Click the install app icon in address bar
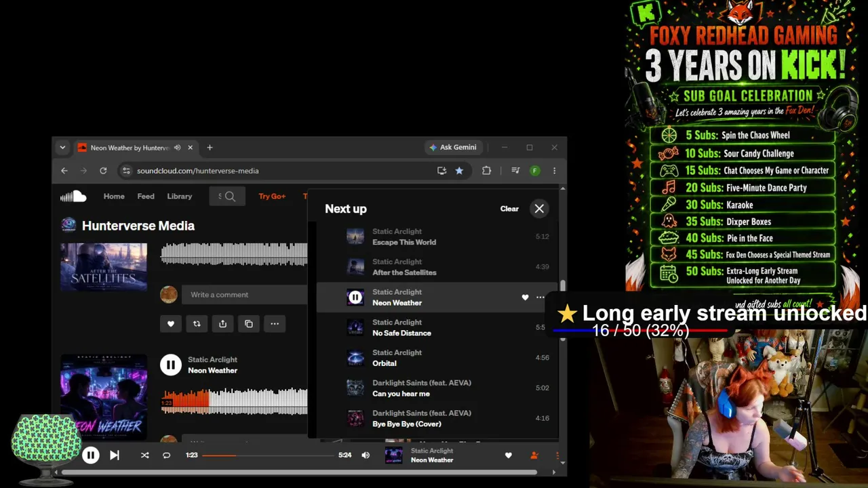The image size is (868, 488). click(x=442, y=171)
